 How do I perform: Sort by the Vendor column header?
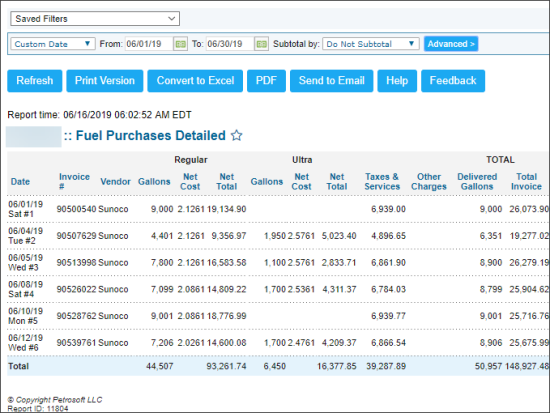pos(115,182)
